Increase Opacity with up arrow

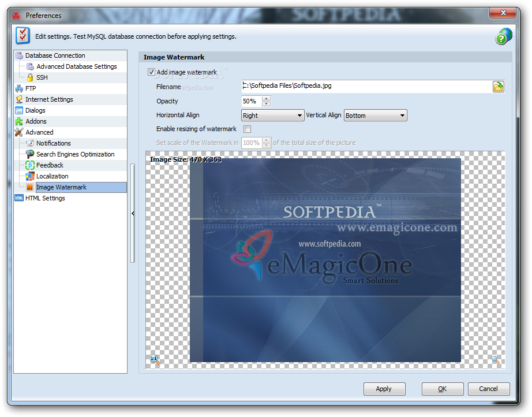(x=267, y=99)
